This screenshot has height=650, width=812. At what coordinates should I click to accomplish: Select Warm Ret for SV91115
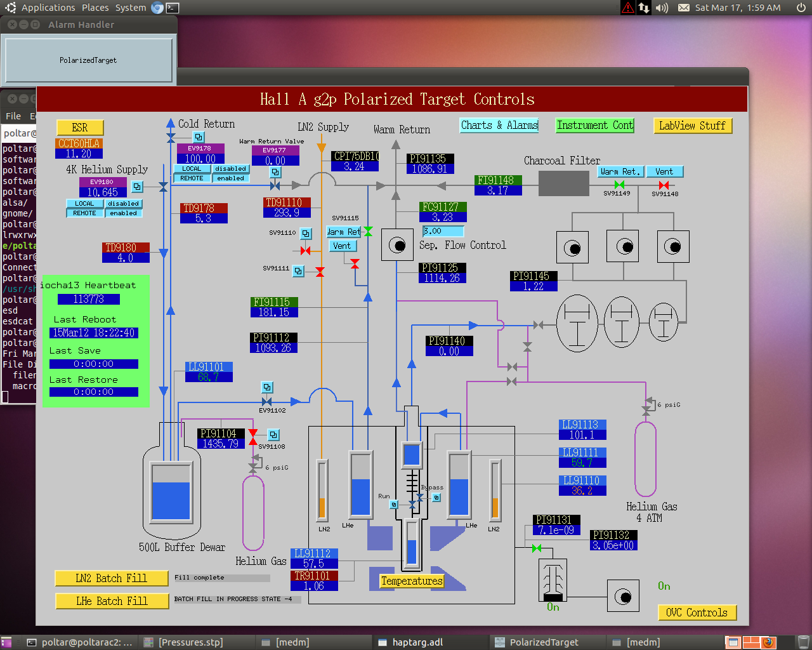pos(343,232)
